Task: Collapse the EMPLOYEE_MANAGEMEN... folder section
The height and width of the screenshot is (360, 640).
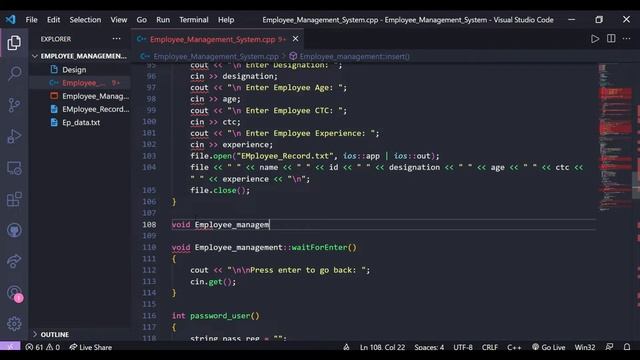Action: pyautogui.click(x=80, y=56)
